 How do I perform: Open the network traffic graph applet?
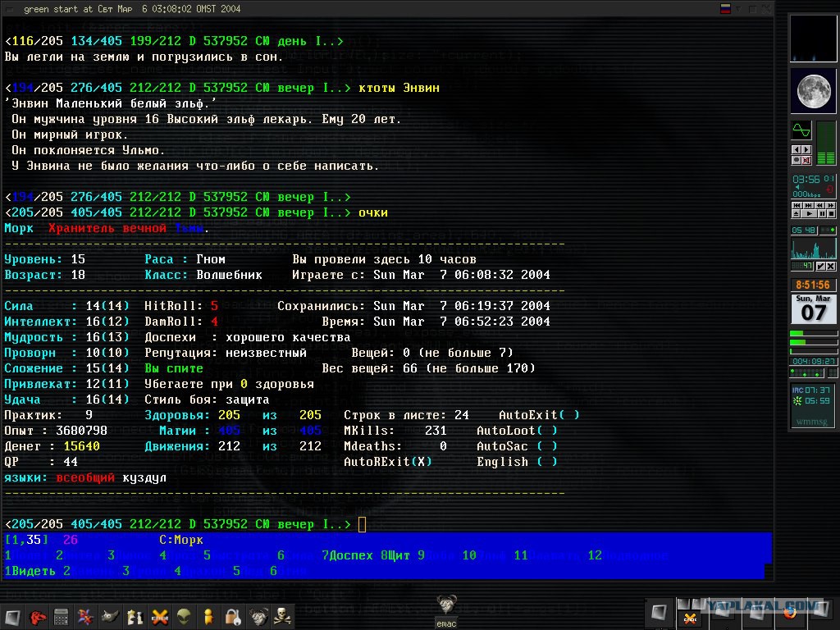pos(814,249)
